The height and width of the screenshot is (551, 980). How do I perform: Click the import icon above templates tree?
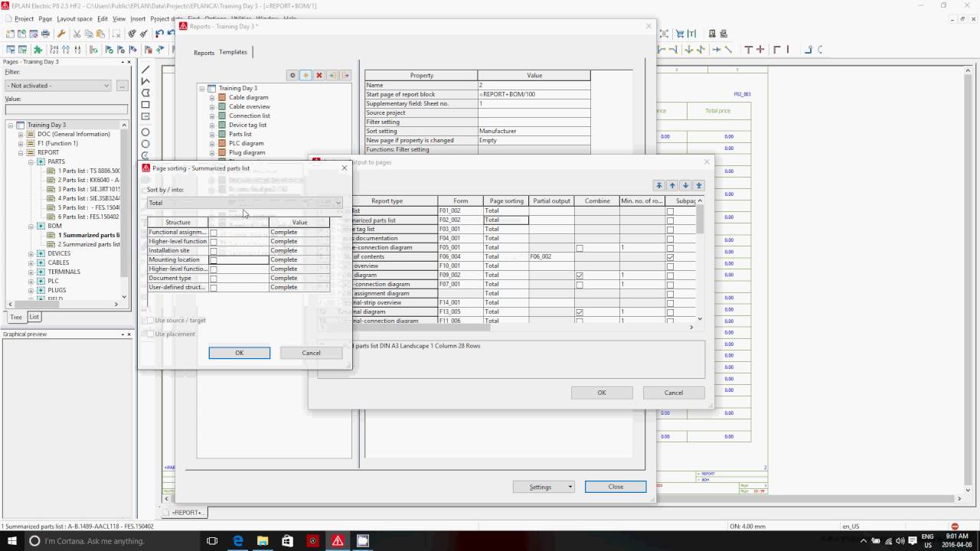(332, 75)
